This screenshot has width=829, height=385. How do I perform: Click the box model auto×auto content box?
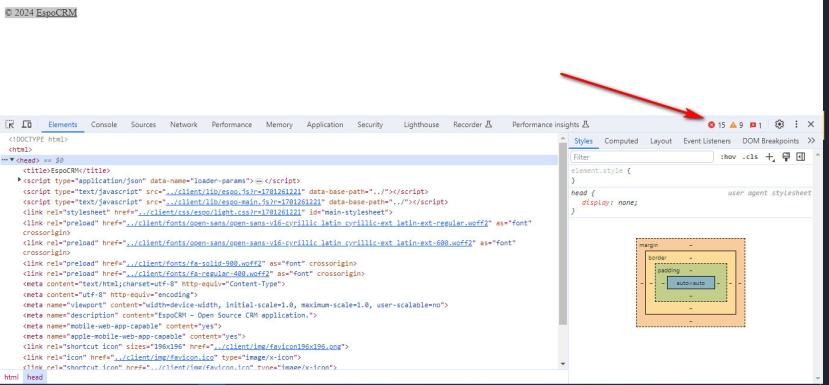[690, 283]
